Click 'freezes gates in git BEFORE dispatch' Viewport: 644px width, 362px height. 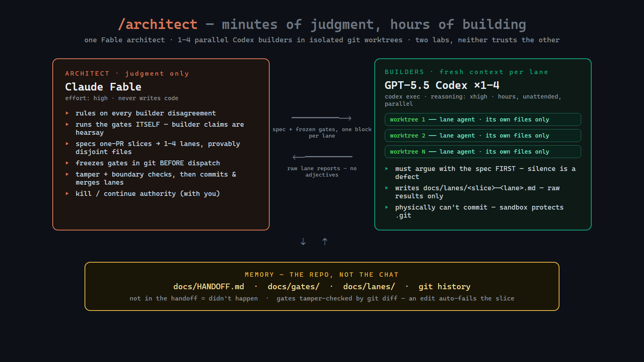[148, 163]
